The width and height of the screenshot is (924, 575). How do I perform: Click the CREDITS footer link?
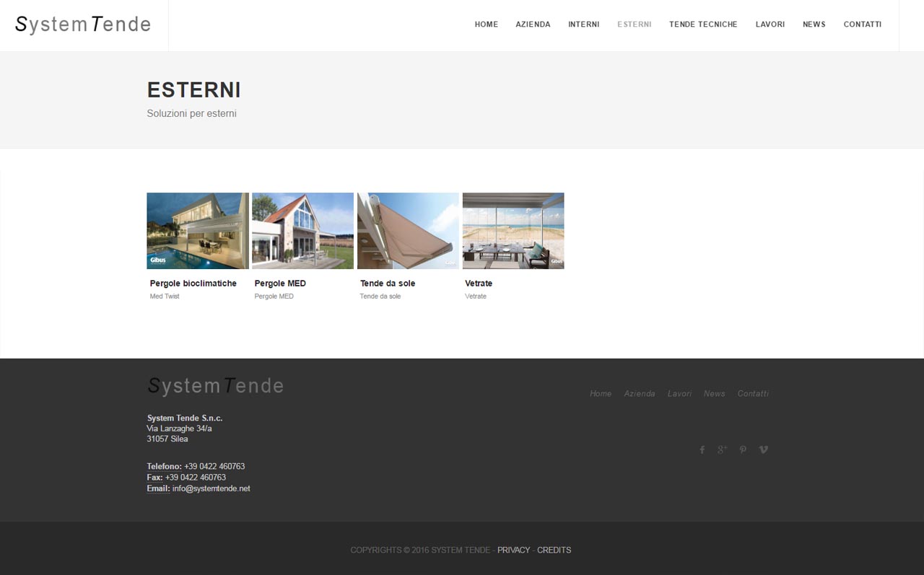pos(554,550)
